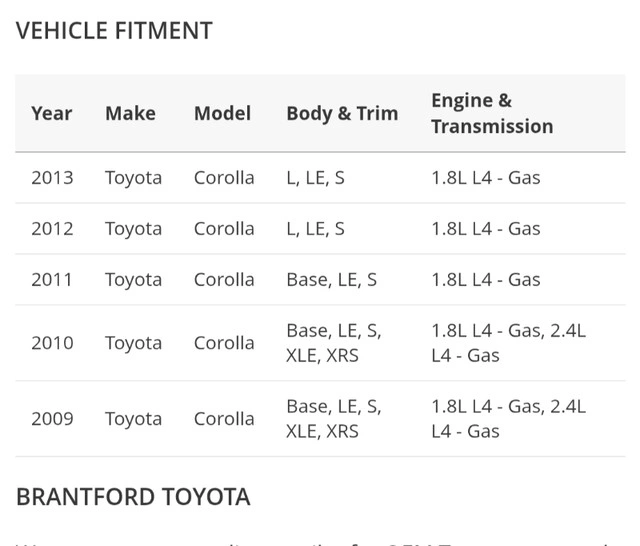Click the 2011 row's Base, LE, S trim
The image size is (640, 546).
click(x=331, y=280)
